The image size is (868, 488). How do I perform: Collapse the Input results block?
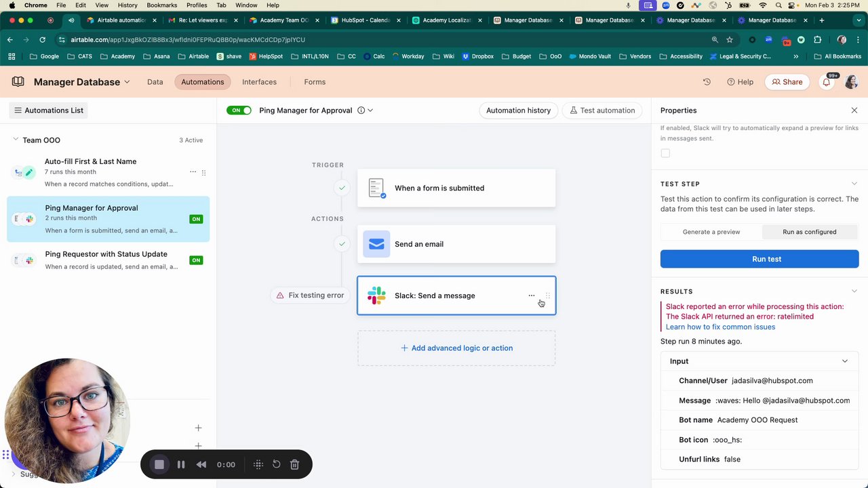point(845,361)
